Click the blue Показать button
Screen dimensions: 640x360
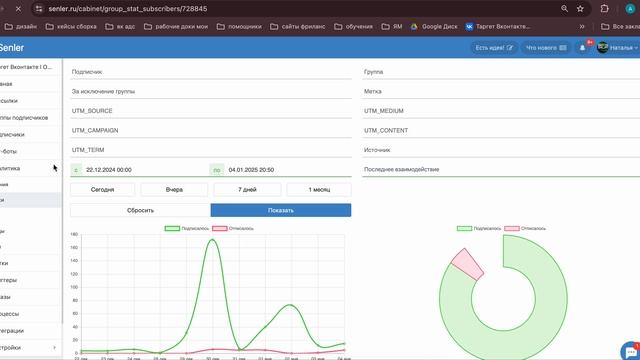click(281, 210)
